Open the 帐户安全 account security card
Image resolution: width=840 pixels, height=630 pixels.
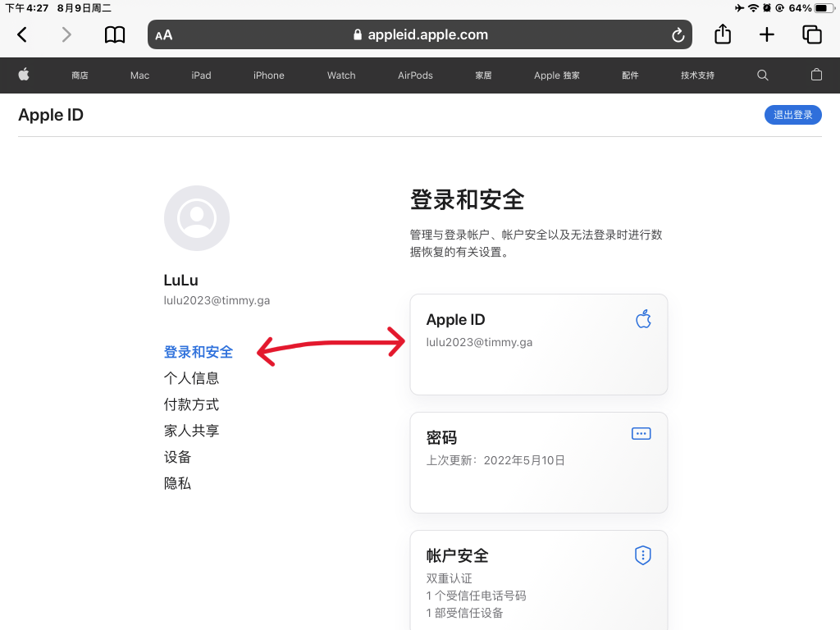pos(538,580)
